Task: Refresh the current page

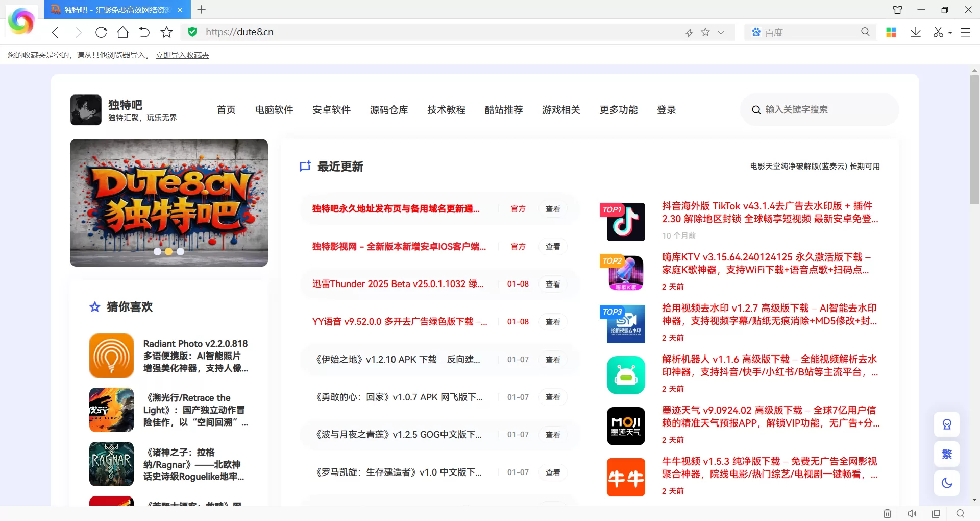Action: click(x=101, y=32)
